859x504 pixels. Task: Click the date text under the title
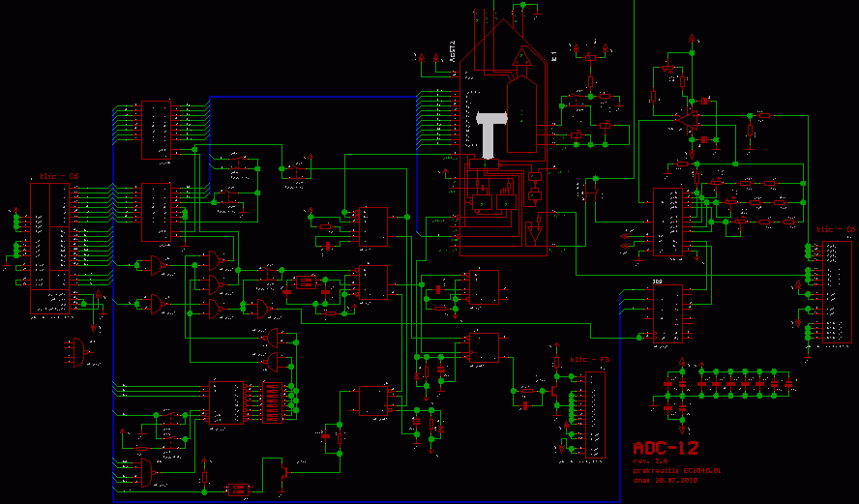coord(666,479)
